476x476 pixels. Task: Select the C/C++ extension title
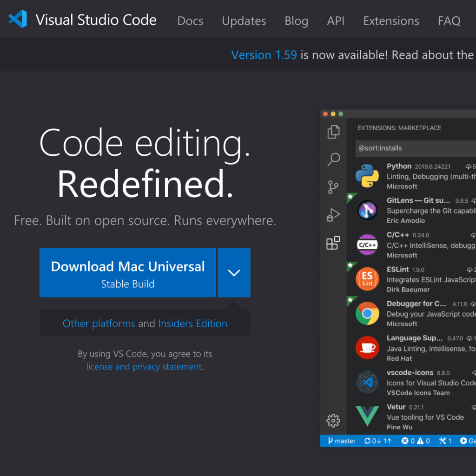(398, 235)
